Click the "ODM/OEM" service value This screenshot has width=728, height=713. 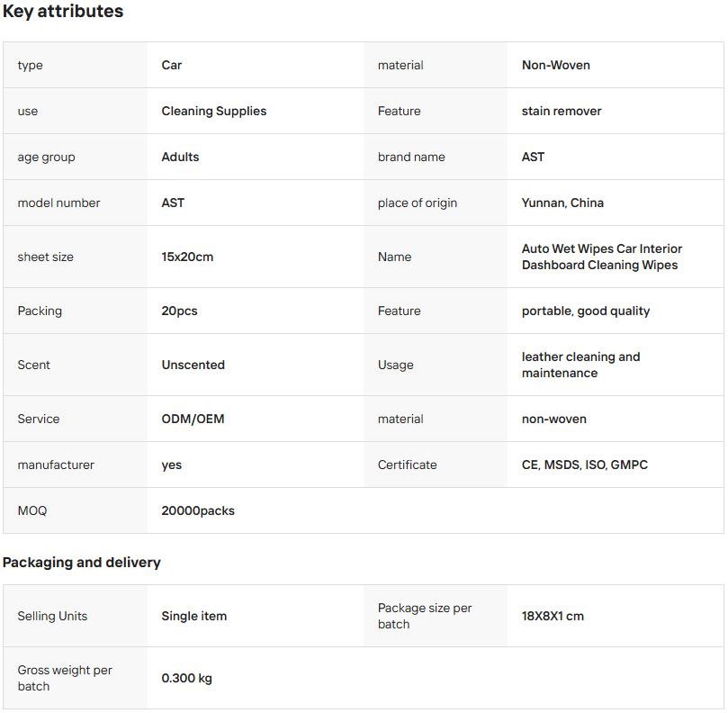pos(193,419)
